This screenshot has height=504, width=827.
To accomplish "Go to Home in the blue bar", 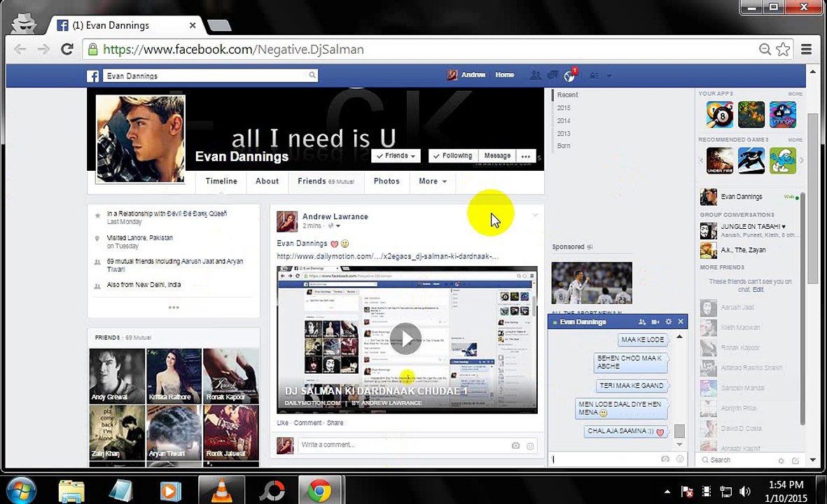I will pos(505,75).
